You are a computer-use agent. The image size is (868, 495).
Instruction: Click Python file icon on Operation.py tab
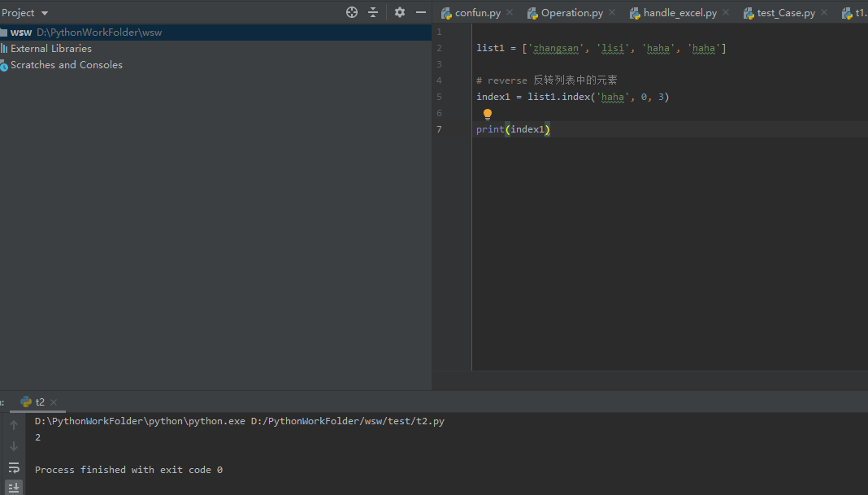tap(532, 13)
